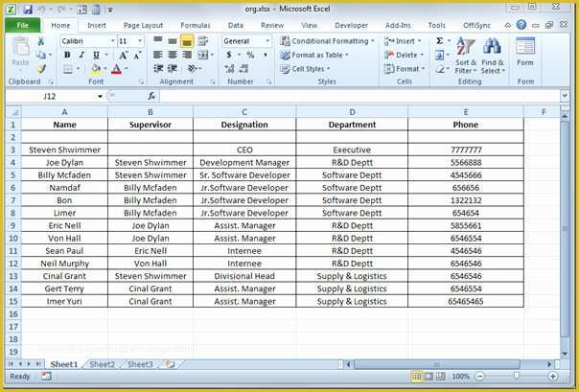Open the File tab
Viewport: 579px width, 392px height.
[x=22, y=25]
